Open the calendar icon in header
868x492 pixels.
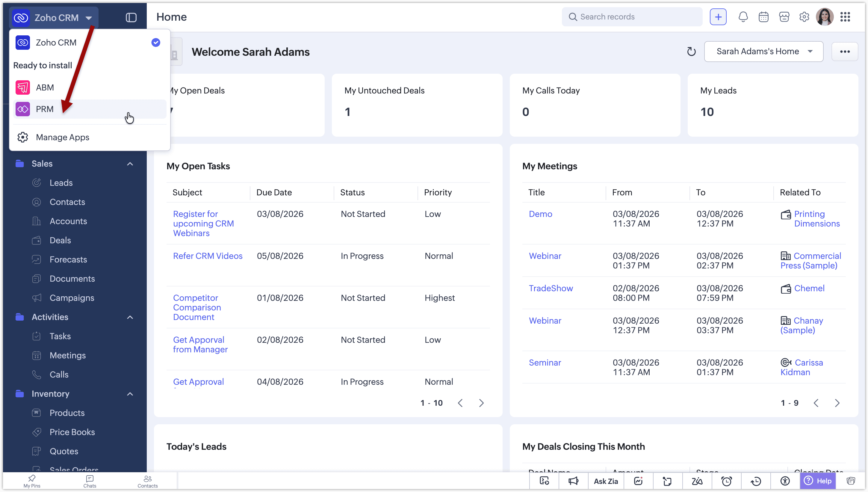tap(763, 17)
